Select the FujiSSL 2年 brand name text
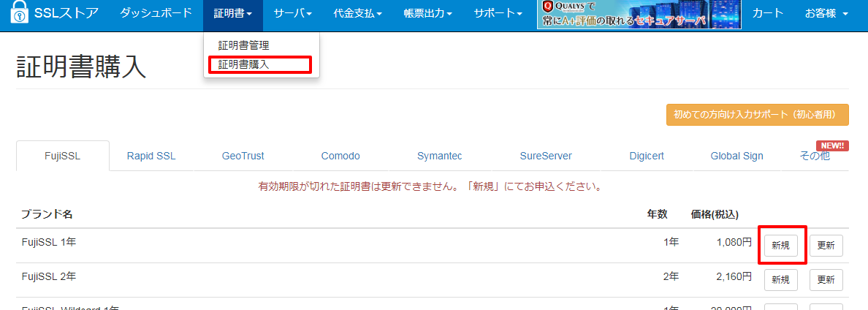Screen dimensions: 868x310 point(49,276)
